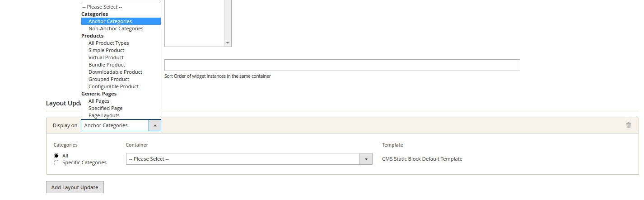Pick Grouped Product from list
The image size is (644, 200).
tap(109, 79)
